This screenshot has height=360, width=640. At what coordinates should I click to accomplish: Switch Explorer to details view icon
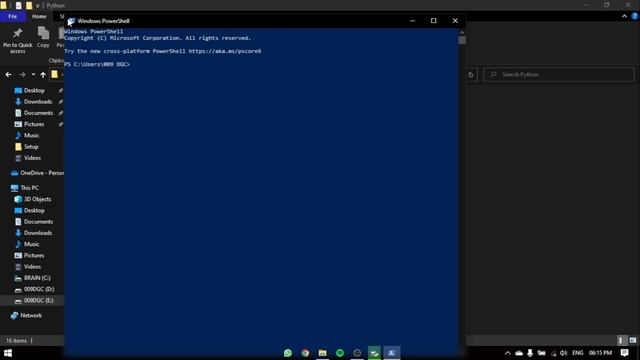620,340
